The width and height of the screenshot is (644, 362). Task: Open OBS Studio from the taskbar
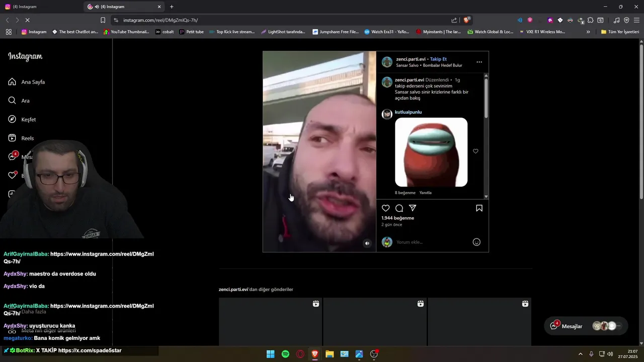coord(374,354)
